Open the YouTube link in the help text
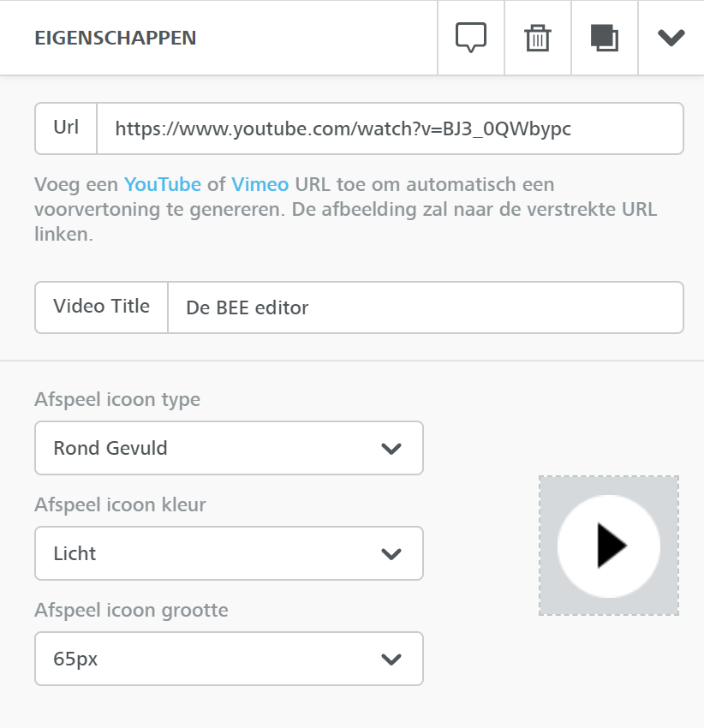Image resolution: width=704 pixels, height=728 pixels. pyautogui.click(x=163, y=184)
